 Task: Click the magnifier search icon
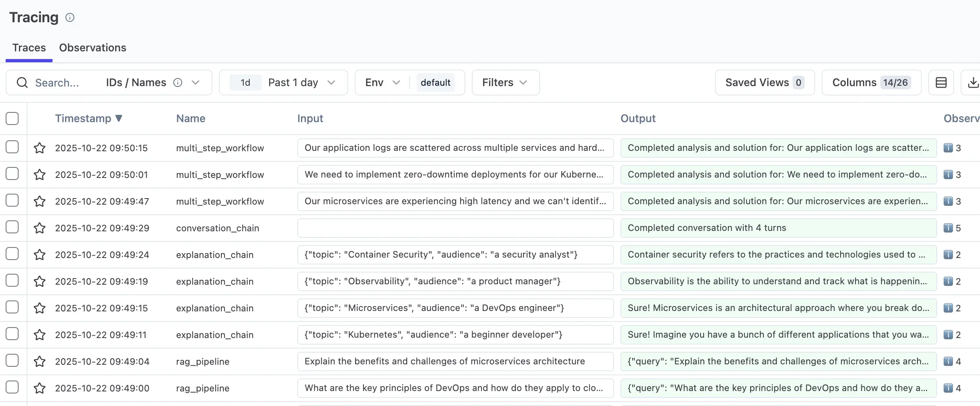point(22,82)
